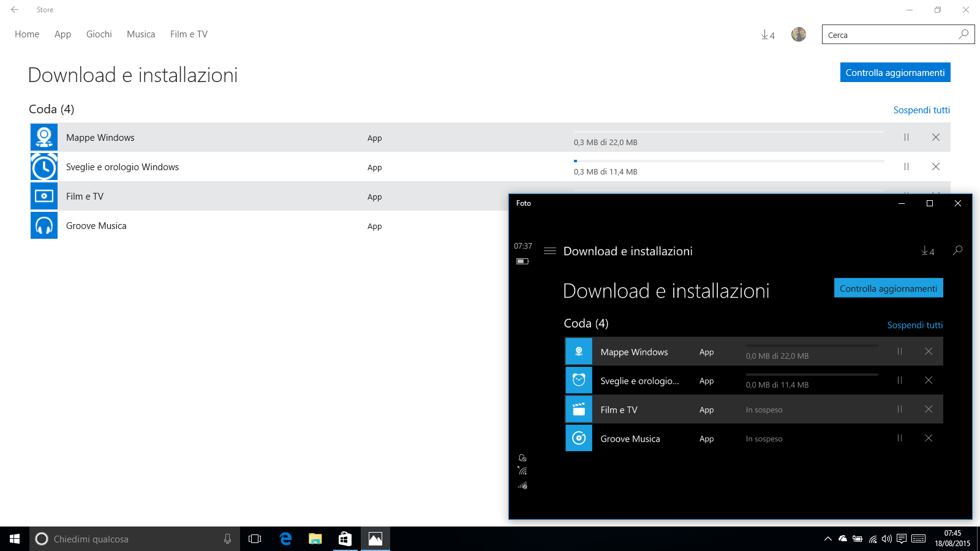
Task: Click Sveglie e orologio icon in Foto window
Action: point(579,380)
